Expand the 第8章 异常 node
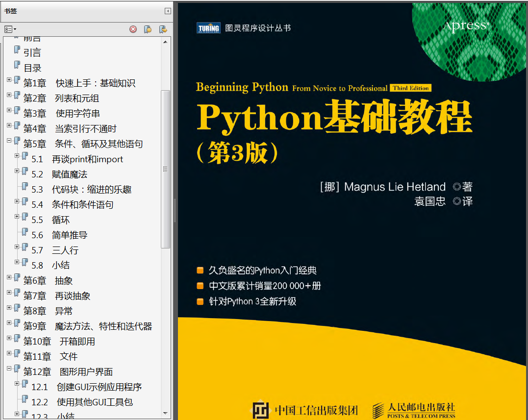The height and width of the screenshot is (420, 528). [9, 307]
